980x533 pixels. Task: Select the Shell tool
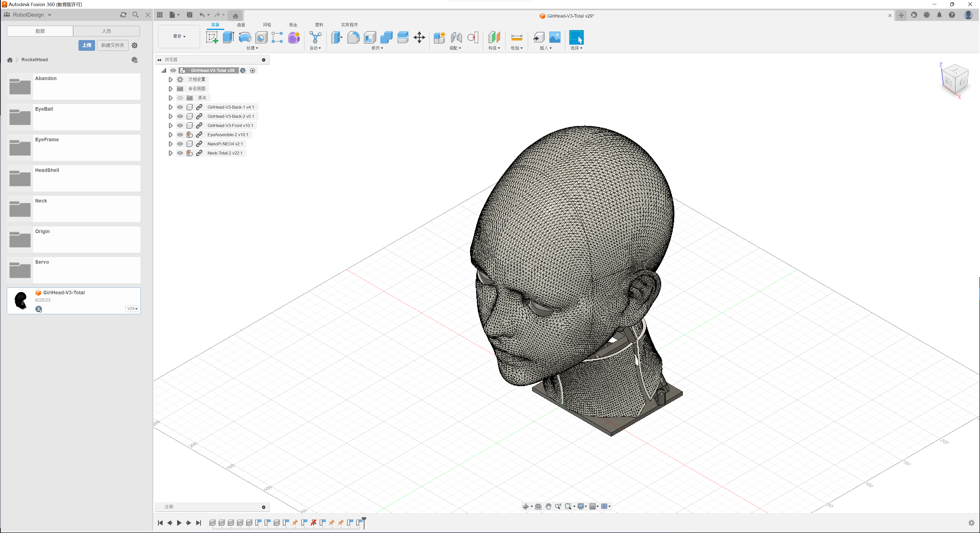370,37
